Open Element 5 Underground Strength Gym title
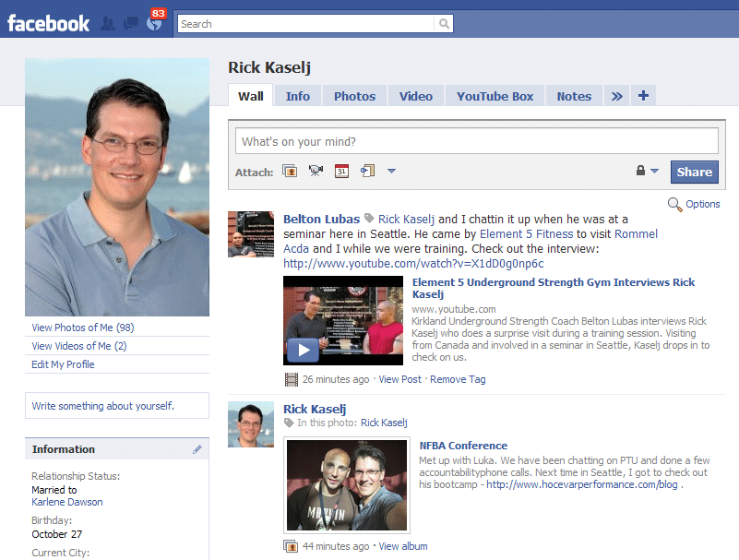The height and width of the screenshot is (560, 739). point(554,288)
